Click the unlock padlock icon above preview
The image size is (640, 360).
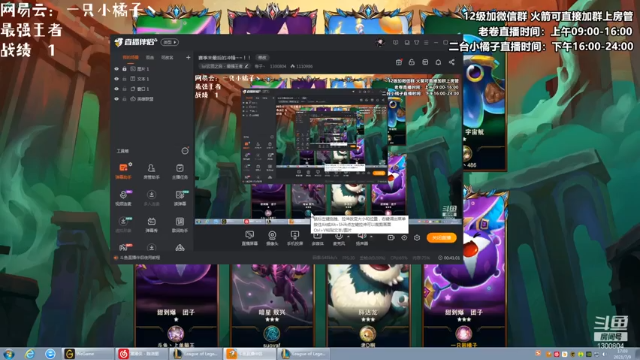point(411,62)
